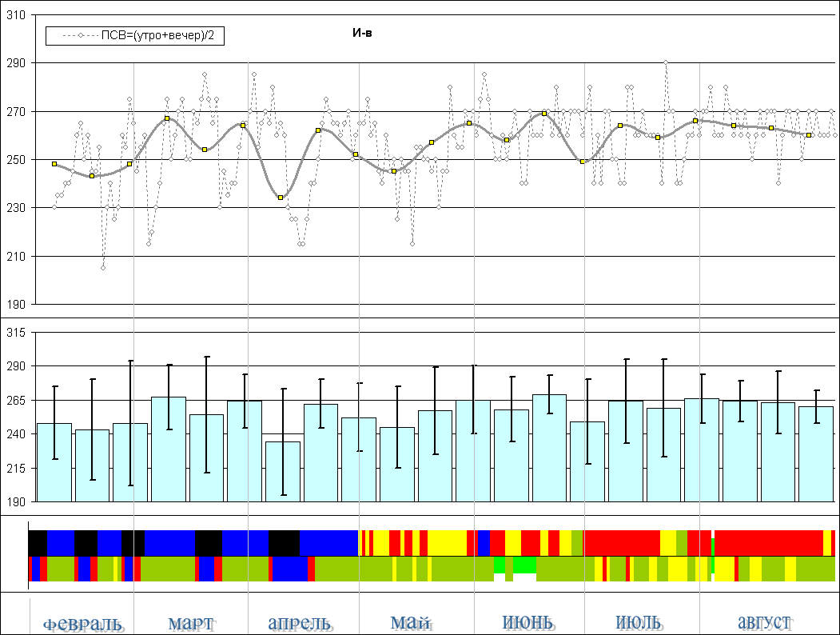
Task: Click the 190 label on the bar chart axis
Action: pos(16,502)
